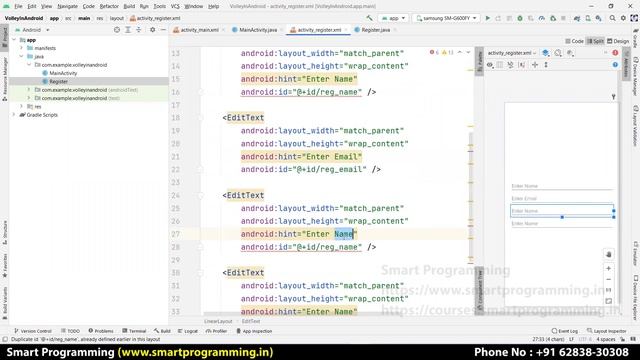The image size is (640, 360).
Task: Click the orientation/night mode preview icon
Action: 558,53
